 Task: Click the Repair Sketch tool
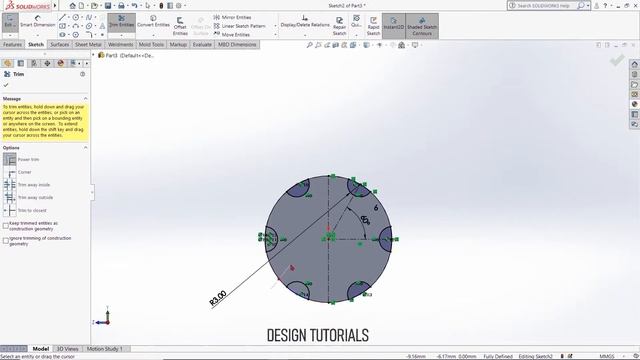pos(339,26)
